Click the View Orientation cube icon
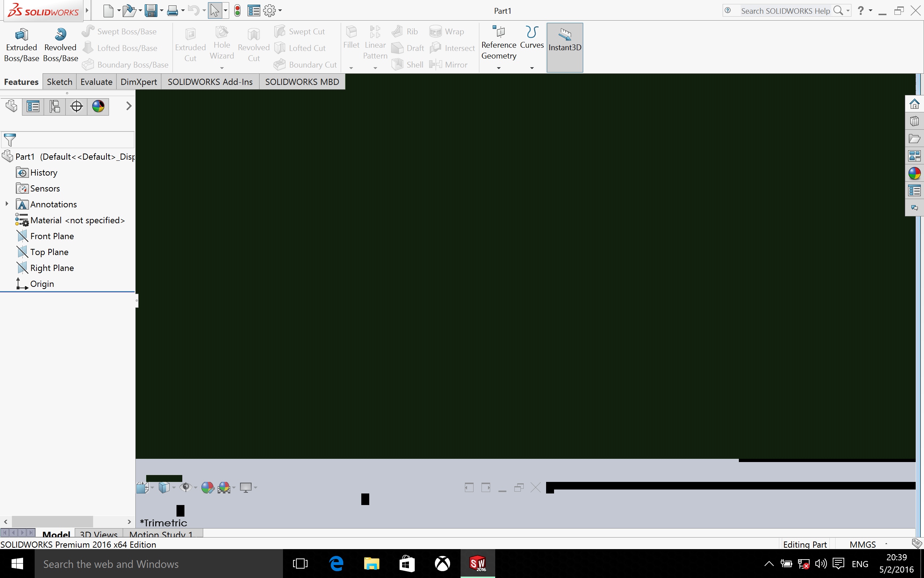The width and height of the screenshot is (924, 578). pyautogui.click(x=143, y=487)
